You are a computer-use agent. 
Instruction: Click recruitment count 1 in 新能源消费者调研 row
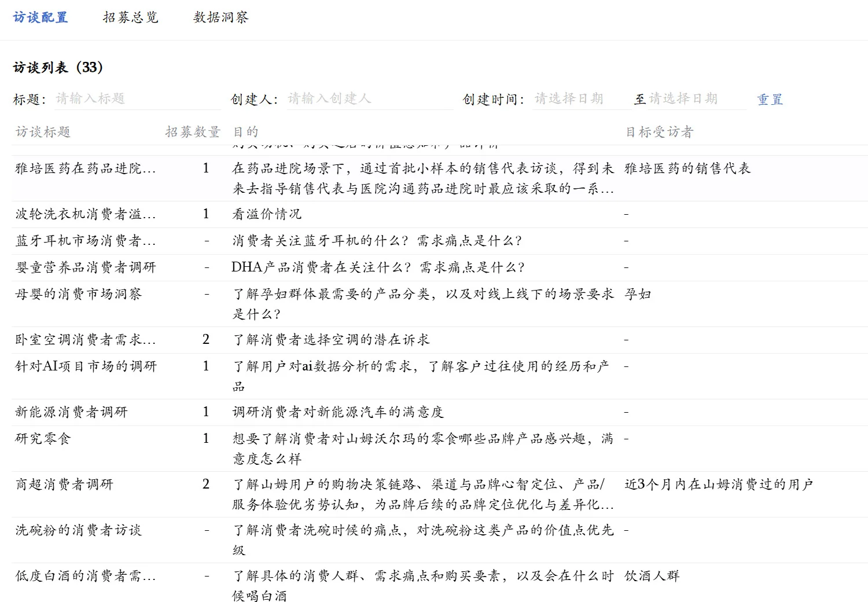click(206, 412)
